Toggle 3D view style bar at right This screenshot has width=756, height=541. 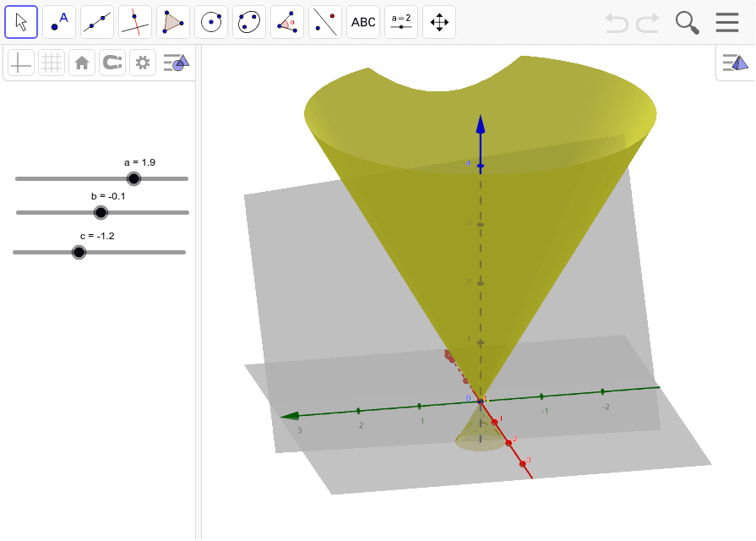[735, 63]
